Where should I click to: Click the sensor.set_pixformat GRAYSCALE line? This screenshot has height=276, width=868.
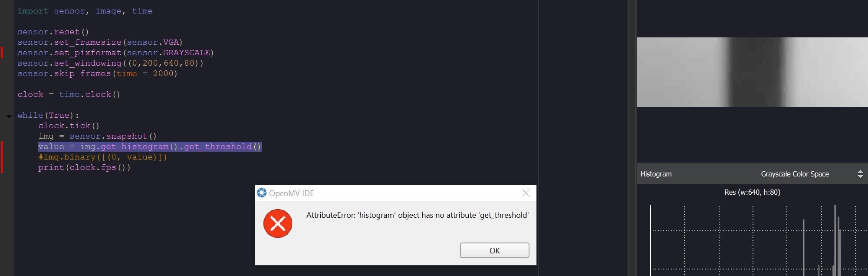click(x=116, y=53)
